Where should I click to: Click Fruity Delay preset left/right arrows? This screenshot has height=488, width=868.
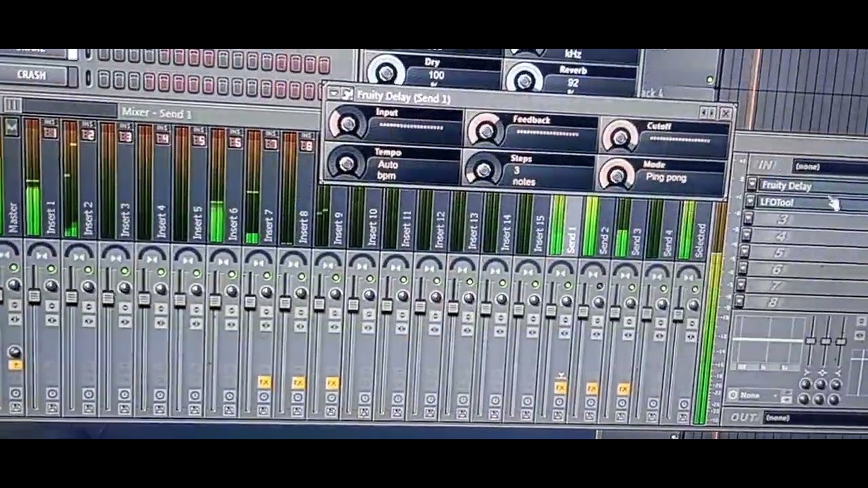(707, 113)
